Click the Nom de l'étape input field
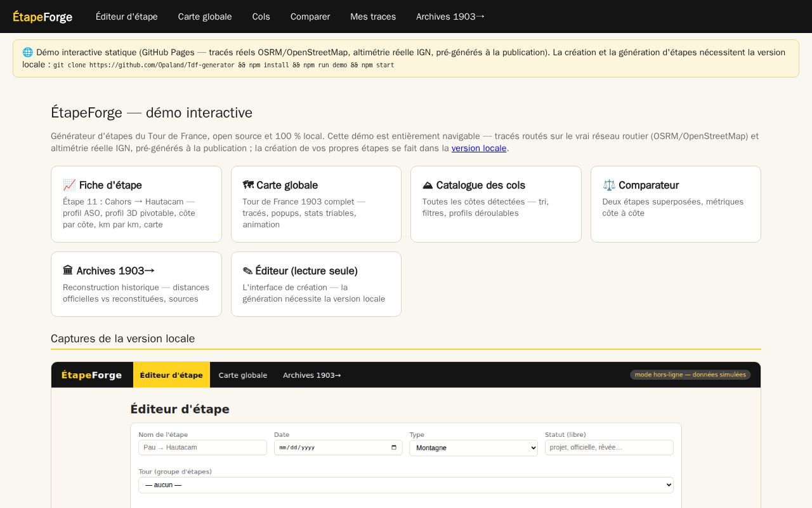The image size is (812, 508). (x=203, y=448)
